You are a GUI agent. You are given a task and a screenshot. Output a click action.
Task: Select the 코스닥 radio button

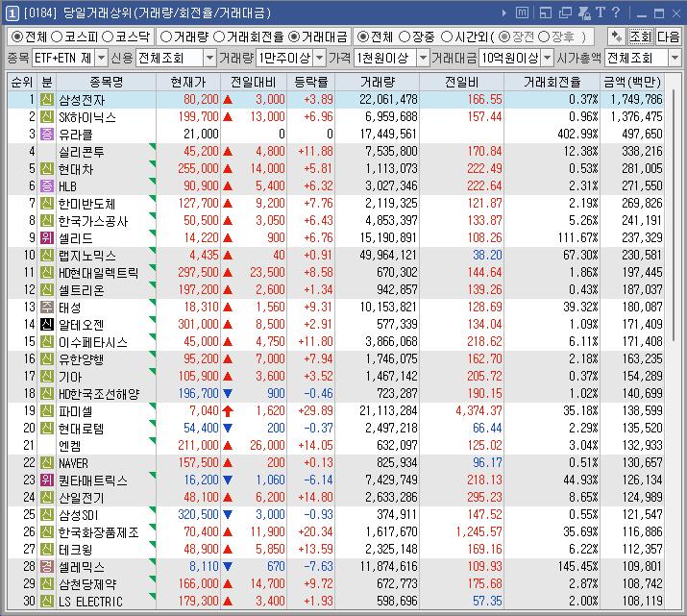pos(108,37)
